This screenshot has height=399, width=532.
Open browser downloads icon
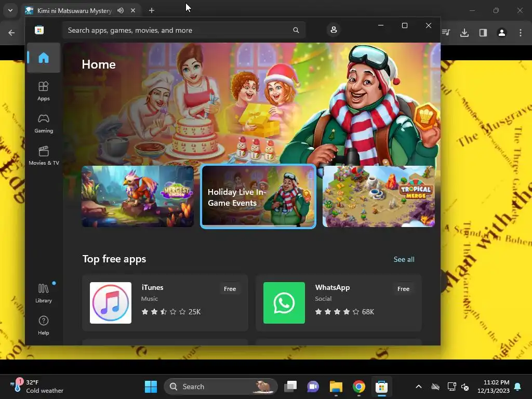464,33
